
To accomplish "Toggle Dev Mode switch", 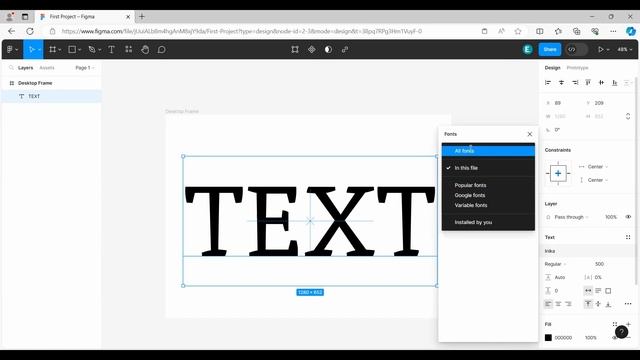I will pyautogui.click(x=576, y=49).
